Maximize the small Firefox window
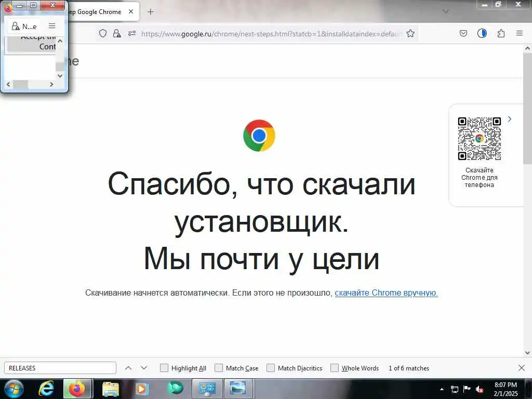 pos(33,5)
